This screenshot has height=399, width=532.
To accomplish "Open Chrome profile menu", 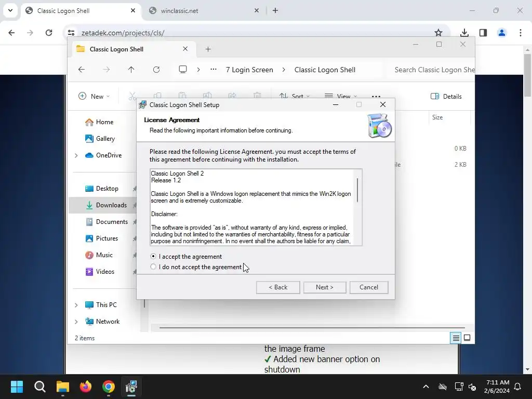I will (502, 33).
